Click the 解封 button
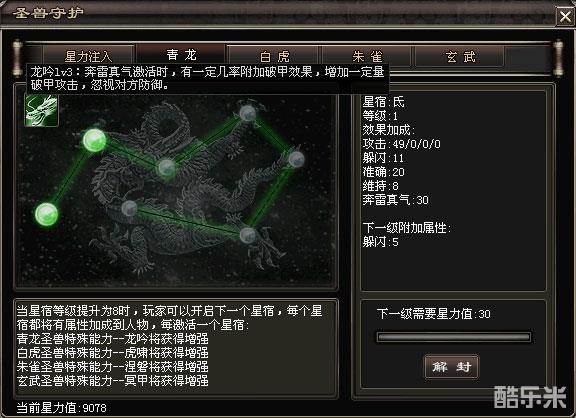Screen dimensions: 576x418 451,366
